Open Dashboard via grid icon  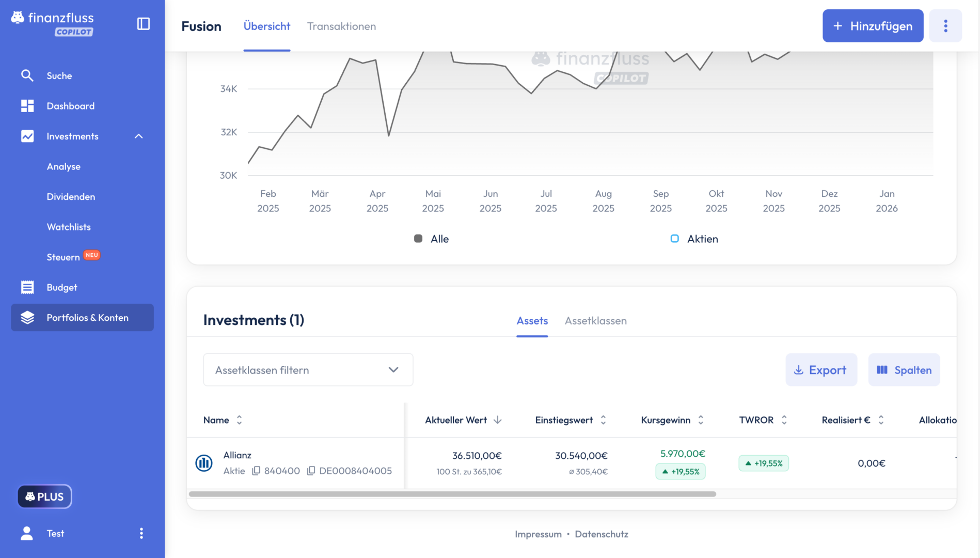click(x=27, y=106)
